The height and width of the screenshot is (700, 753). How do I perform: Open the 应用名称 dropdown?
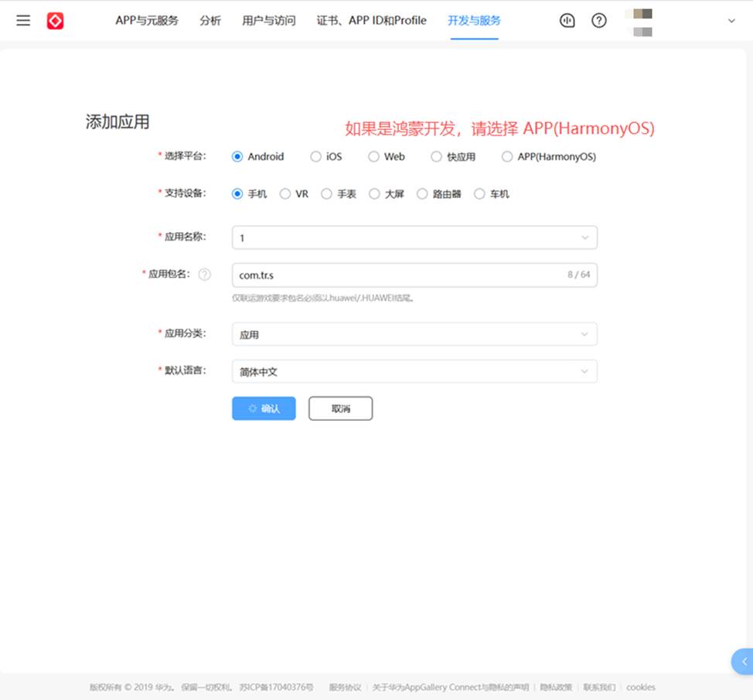point(414,237)
